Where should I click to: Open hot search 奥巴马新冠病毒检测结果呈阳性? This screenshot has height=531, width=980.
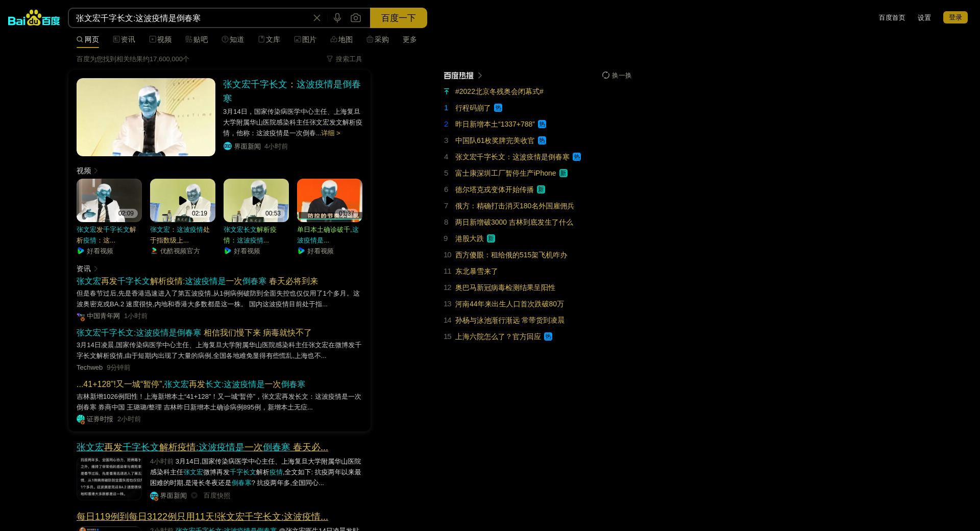point(505,287)
